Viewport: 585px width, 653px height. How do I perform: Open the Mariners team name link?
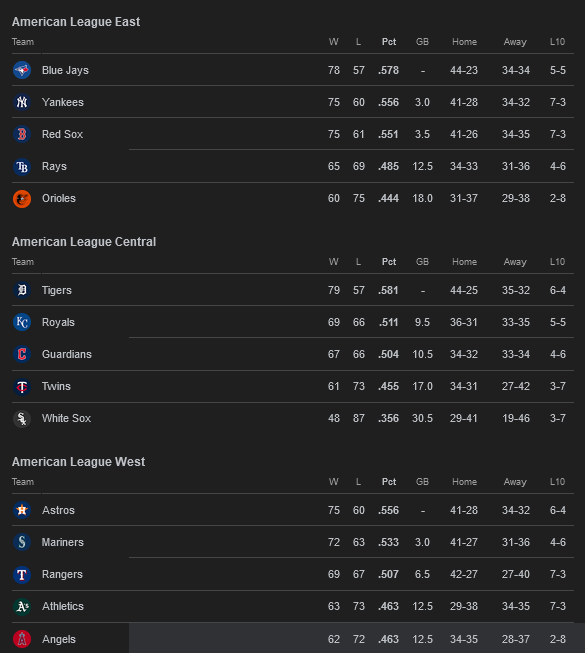pyautogui.click(x=63, y=542)
